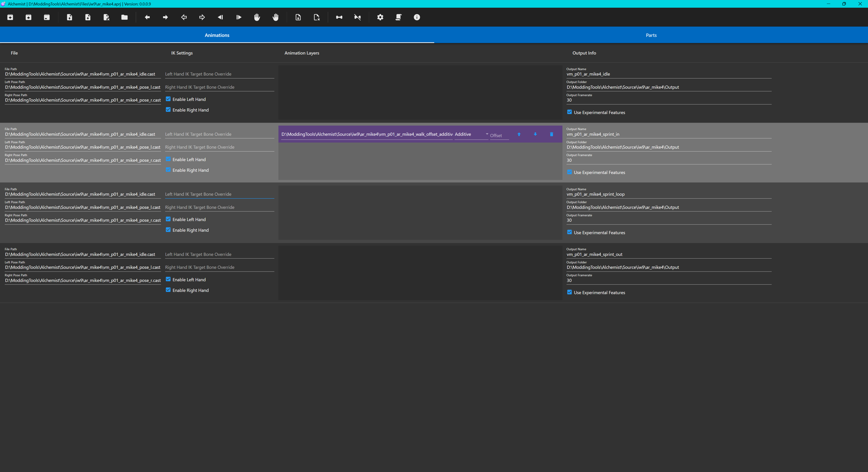
Task: Click the folder icon in the toolbar
Action: click(x=124, y=17)
